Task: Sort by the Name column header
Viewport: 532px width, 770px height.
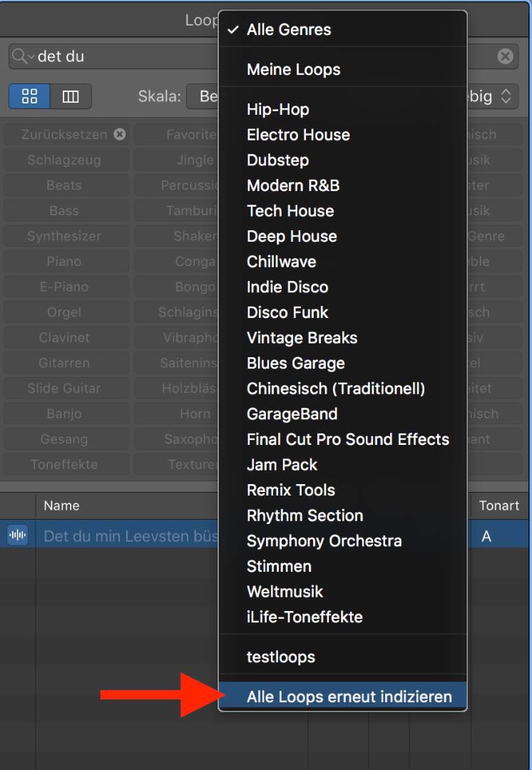Action: click(x=61, y=505)
